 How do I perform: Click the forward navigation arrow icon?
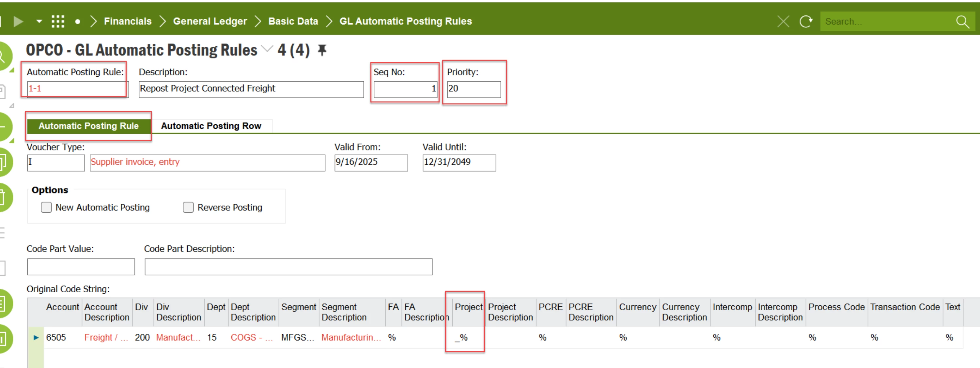coord(18,21)
